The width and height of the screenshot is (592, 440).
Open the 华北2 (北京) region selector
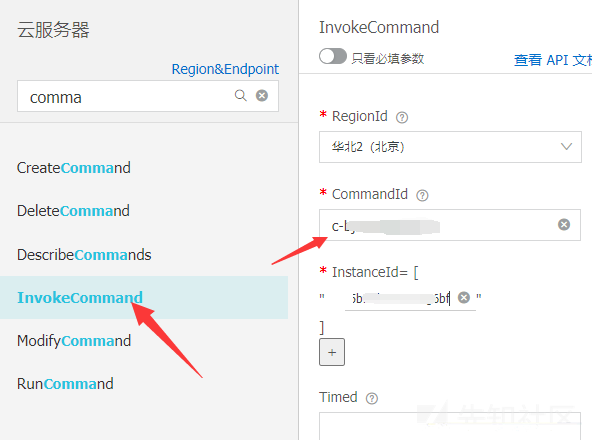pos(450,147)
